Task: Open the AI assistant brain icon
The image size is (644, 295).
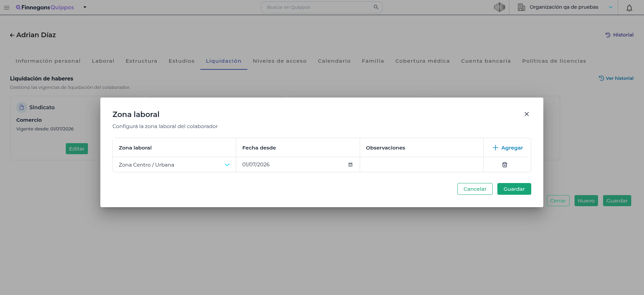Action: [499, 7]
